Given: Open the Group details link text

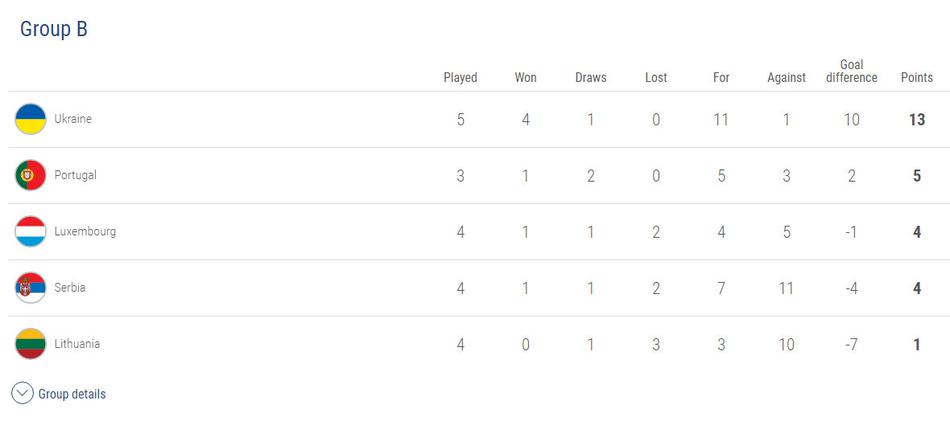Looking at the screenshot, I should point(72,394).
